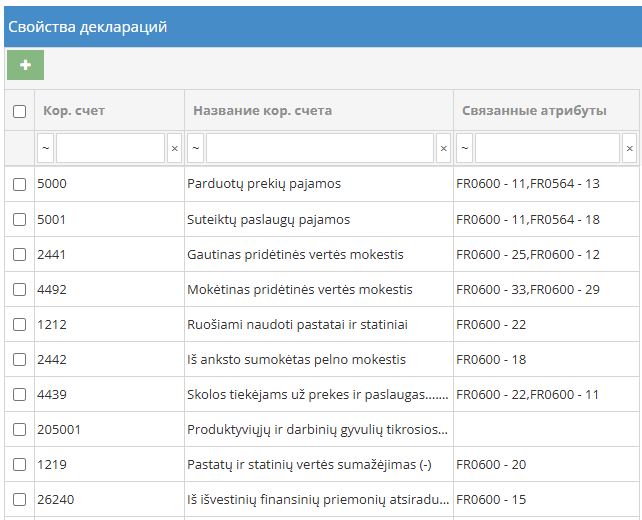Focus the Кор. счет filter input
This screenshot has width=642, height=520.
111,148
